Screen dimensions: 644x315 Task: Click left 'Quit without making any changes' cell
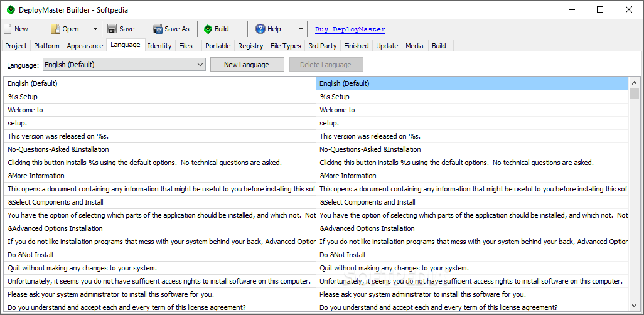pos(160,268)
